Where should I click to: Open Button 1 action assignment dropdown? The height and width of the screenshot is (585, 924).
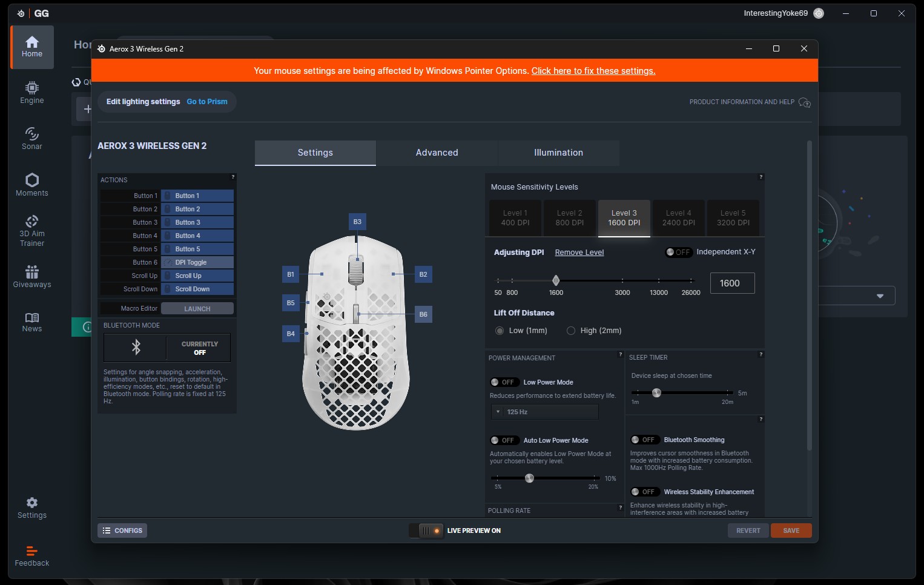tap(197, 196)
